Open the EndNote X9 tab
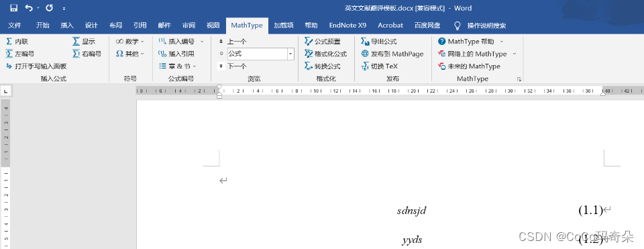This screenshot has width=644, height=249. pos(347,25)
